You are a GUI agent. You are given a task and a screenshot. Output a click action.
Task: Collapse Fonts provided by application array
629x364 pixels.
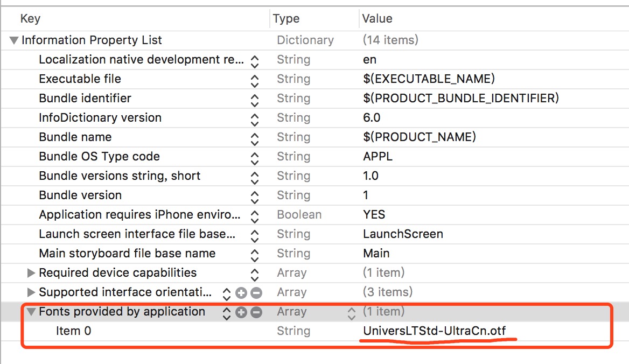pos(31,311)
